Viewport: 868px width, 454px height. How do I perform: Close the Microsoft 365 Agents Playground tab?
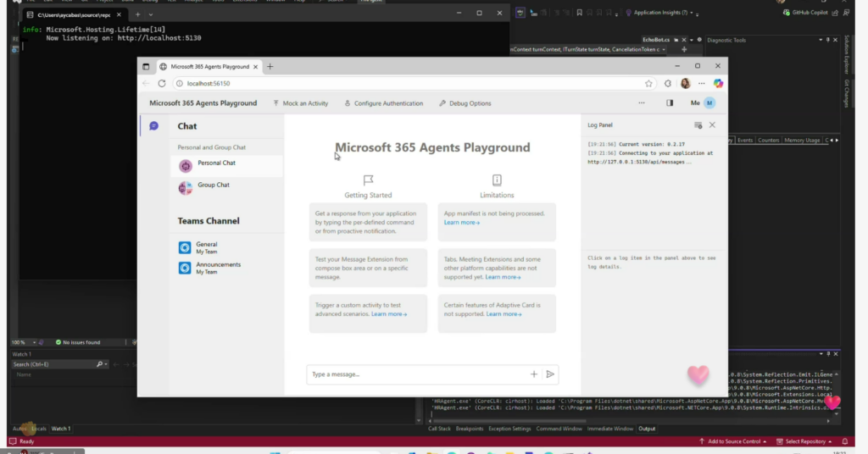(x=255, y=66)
